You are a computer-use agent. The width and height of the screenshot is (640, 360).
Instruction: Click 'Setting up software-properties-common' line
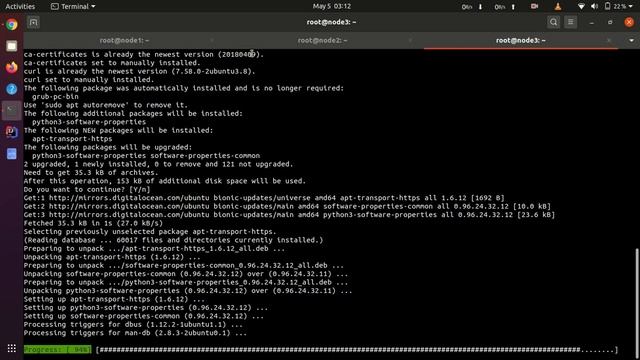(144, 316)
